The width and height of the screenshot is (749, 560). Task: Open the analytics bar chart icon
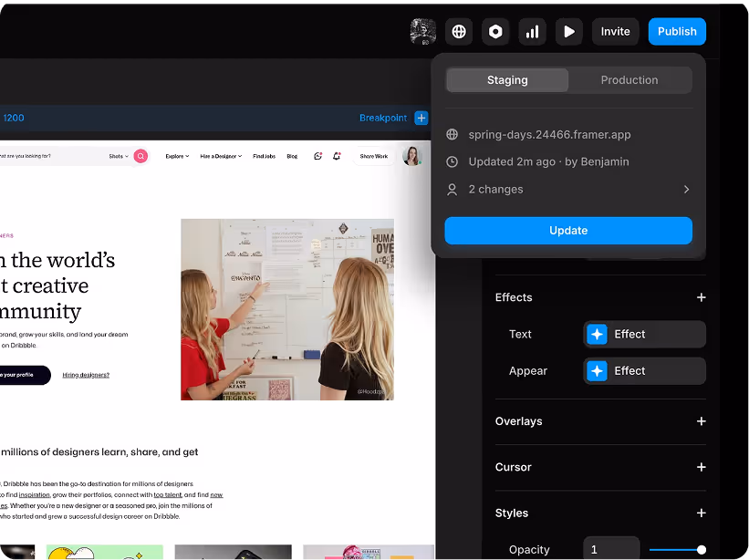(x=532, y=32)
